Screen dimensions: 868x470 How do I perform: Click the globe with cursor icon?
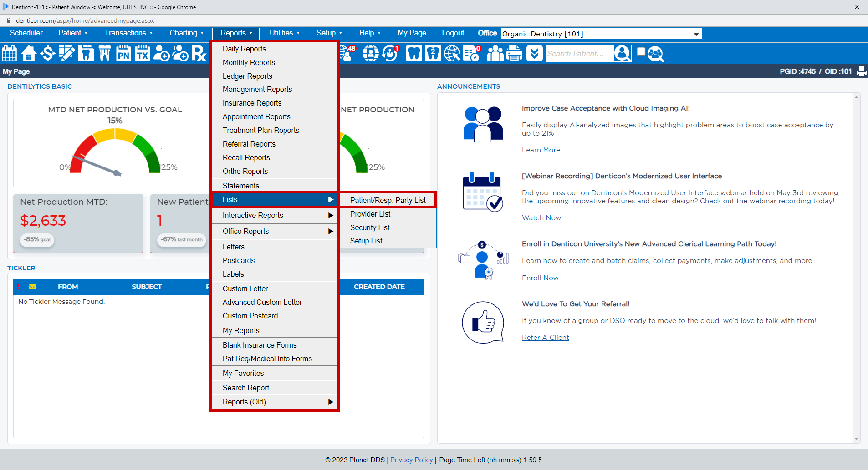pyautogui.click(x=452, y=53)
